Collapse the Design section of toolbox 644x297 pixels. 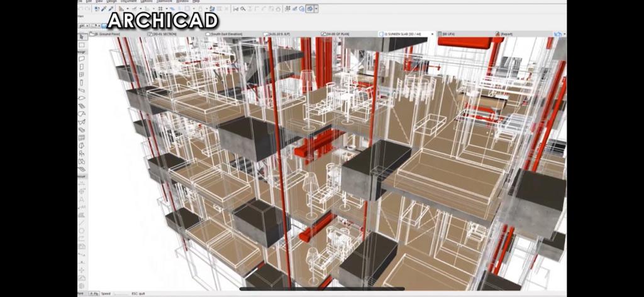tap(81, 51)
